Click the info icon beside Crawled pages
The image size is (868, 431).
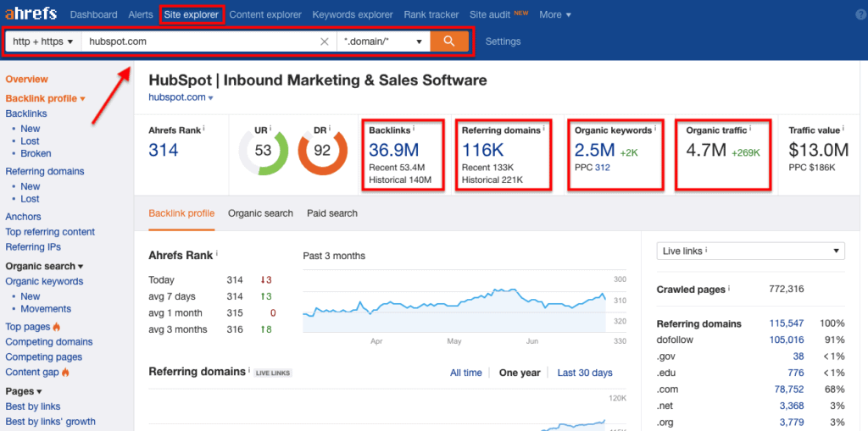point(729,288)
